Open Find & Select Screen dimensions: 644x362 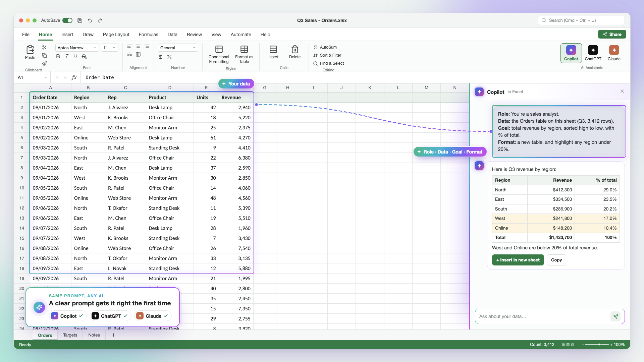(329, 63)
